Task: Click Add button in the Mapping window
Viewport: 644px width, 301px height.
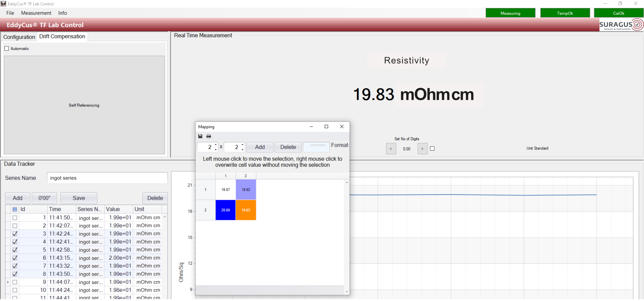Action: [260, 147]
